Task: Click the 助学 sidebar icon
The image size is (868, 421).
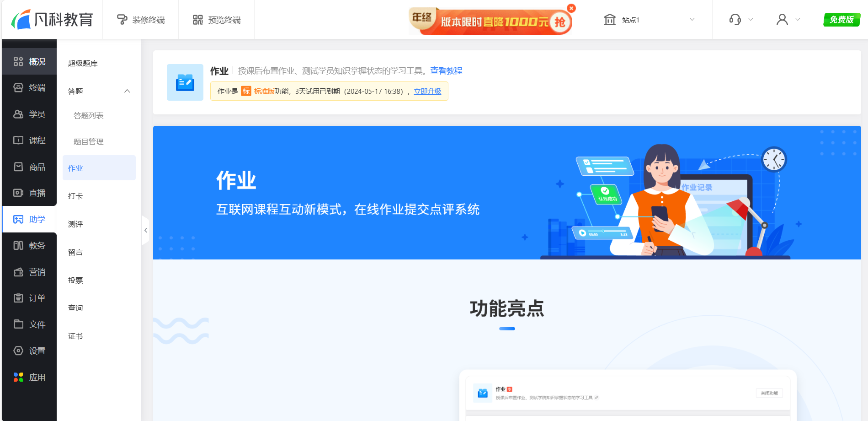Action: point(18,219)
